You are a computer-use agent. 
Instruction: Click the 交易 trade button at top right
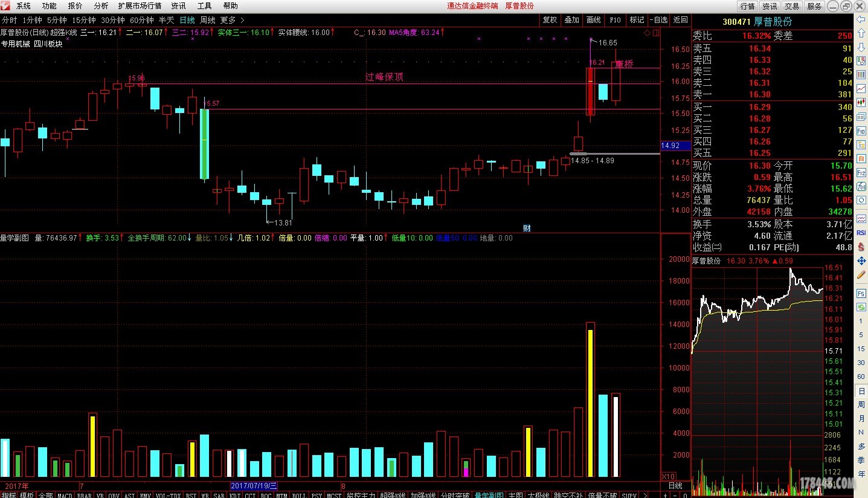791,6
